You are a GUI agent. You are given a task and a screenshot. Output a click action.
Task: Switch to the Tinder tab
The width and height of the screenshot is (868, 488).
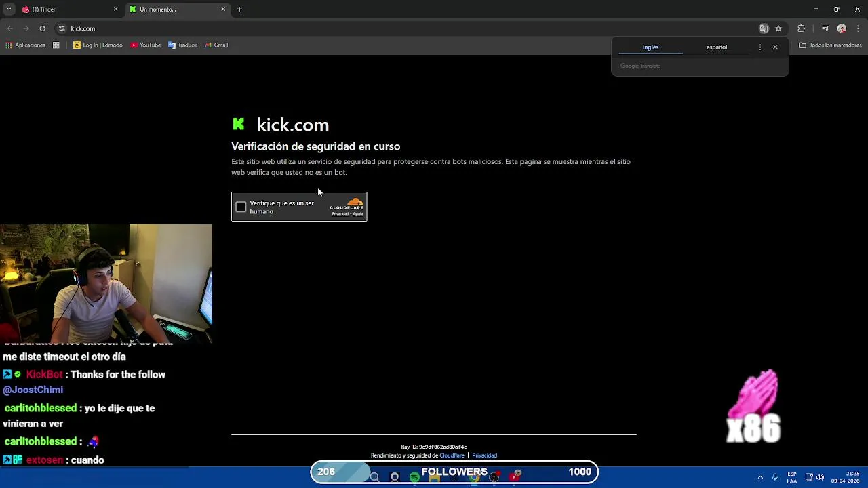(70, 9)
